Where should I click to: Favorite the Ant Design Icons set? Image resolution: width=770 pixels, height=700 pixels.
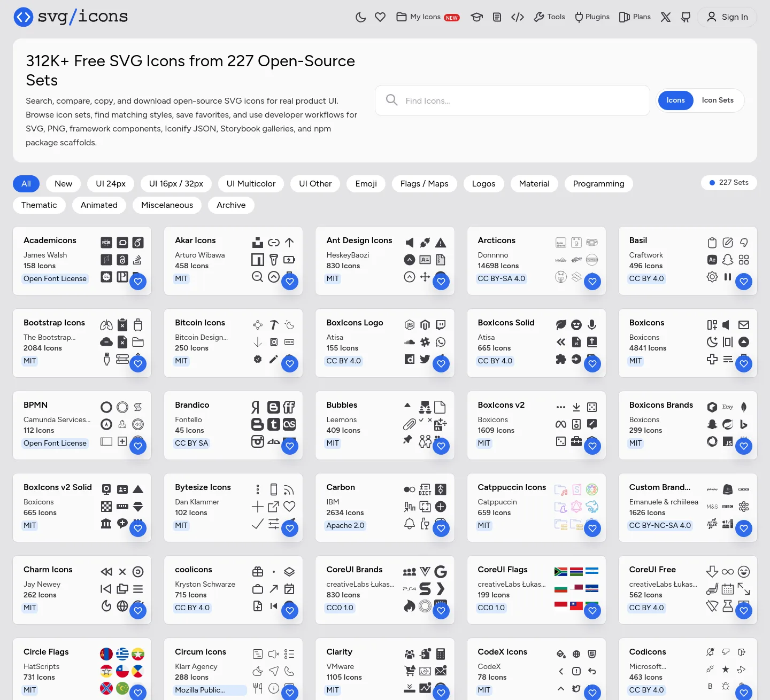coord(441,282)
